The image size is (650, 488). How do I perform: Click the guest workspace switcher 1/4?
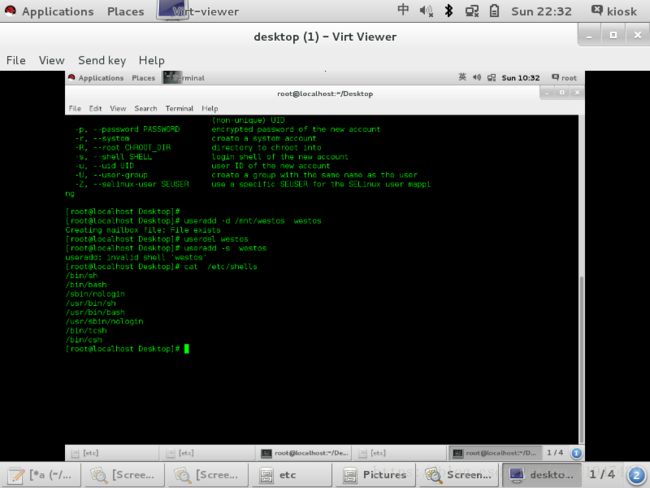click(x=555, y=453)
